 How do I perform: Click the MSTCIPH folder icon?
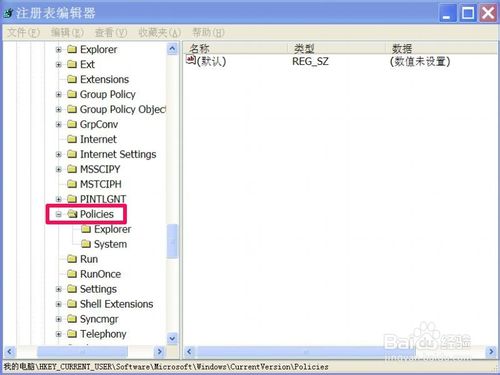click(72, 184)
